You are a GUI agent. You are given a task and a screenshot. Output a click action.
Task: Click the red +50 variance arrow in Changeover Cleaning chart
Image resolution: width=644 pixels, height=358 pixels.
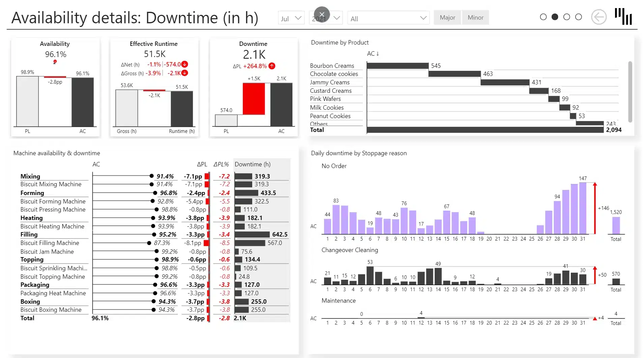[595, 275]
